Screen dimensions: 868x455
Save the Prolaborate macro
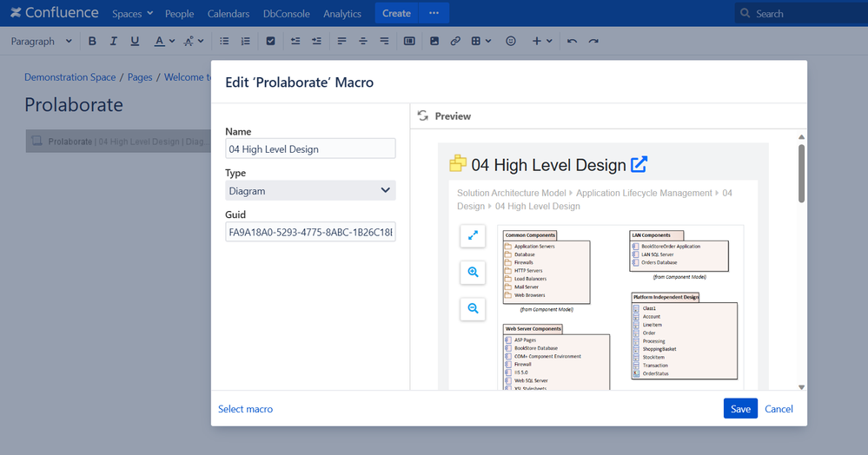coord(740,408)
